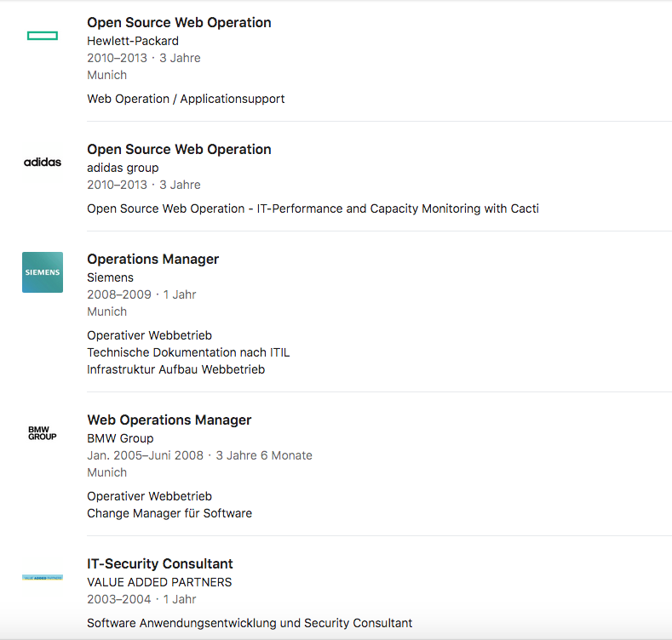The image size is (672, 640).
Task: Open the adidas group company link
Action: click(x=123, y=168)
